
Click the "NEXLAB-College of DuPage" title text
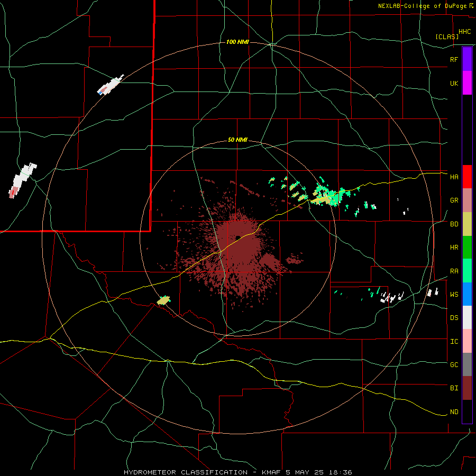point(422,6)
